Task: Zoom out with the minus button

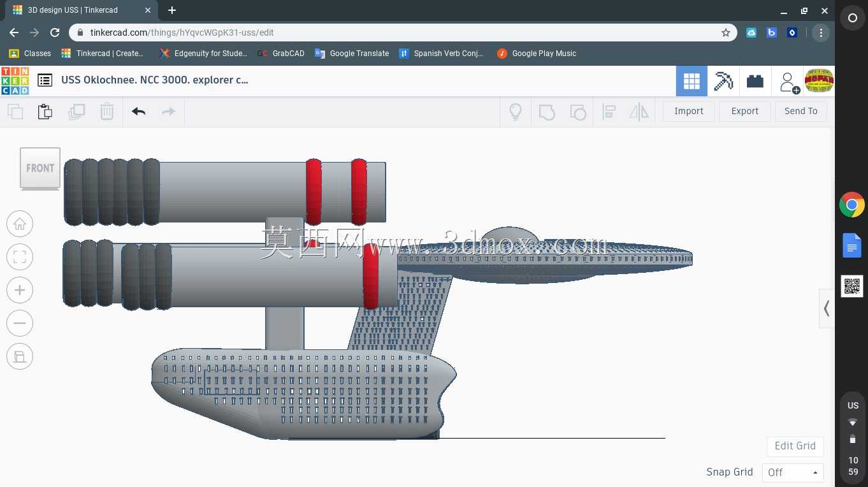Action: tap(20, 323)
